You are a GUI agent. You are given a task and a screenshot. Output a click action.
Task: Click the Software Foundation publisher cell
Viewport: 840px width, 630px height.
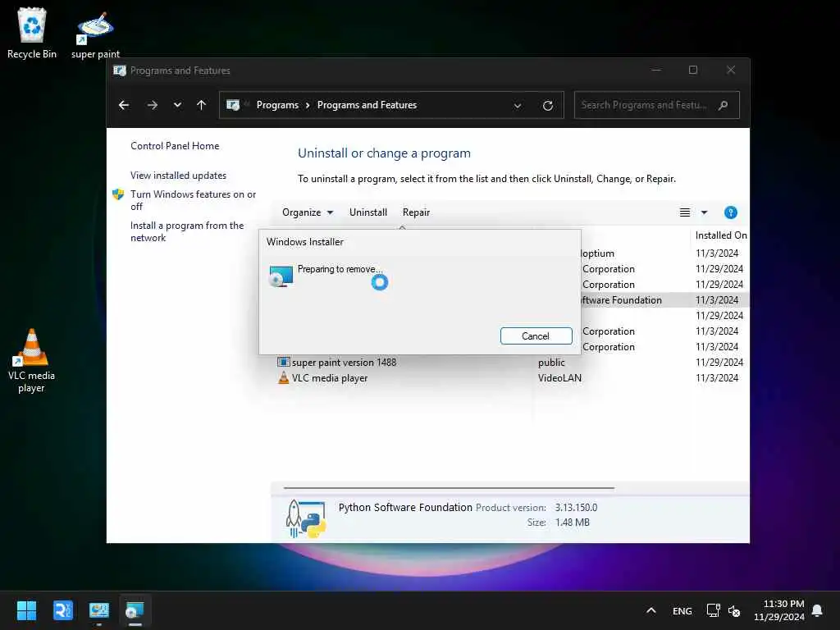[622, 300]
